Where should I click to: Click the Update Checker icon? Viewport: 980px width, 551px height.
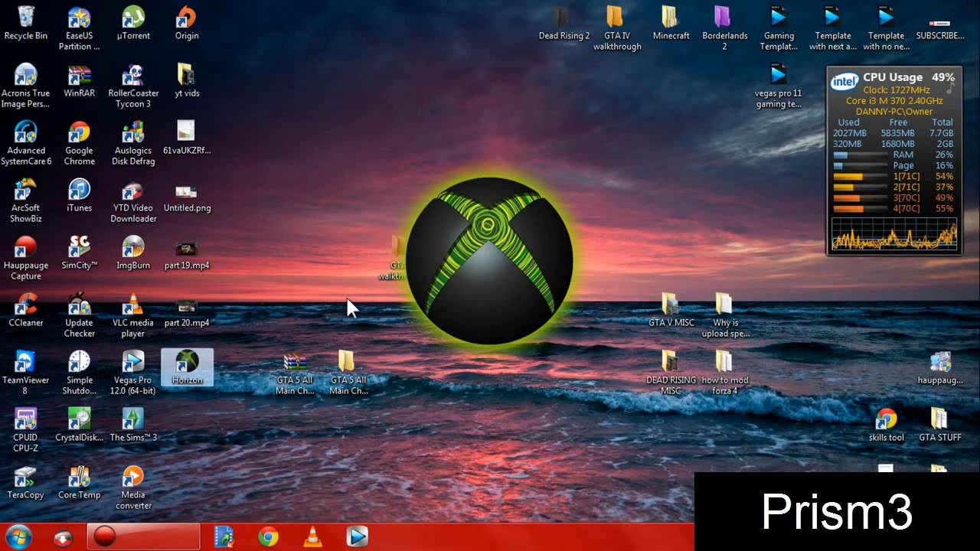[79, 315]
